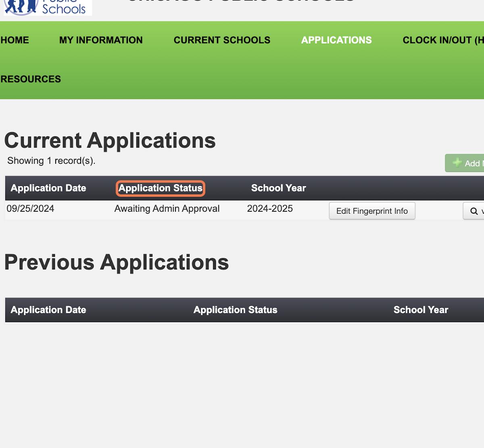Click the Current Applications heading
Screen dimensions: 484x448
[x=110, y=141]
